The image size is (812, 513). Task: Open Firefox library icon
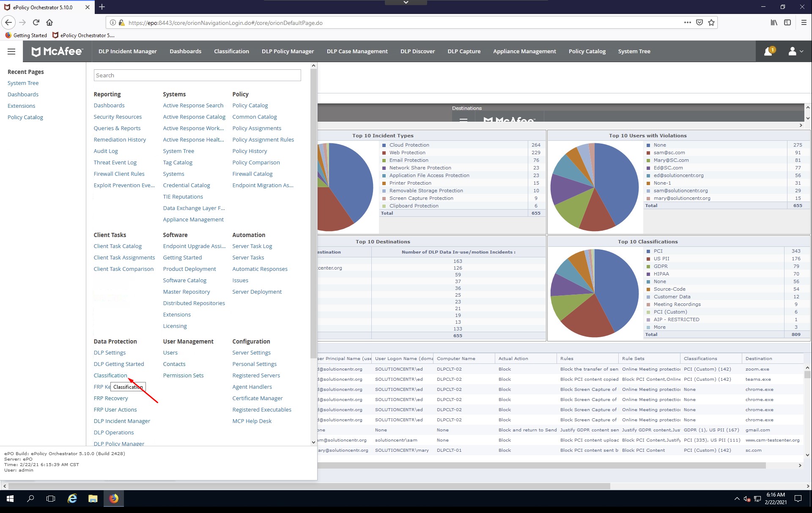tap(774, 22)
